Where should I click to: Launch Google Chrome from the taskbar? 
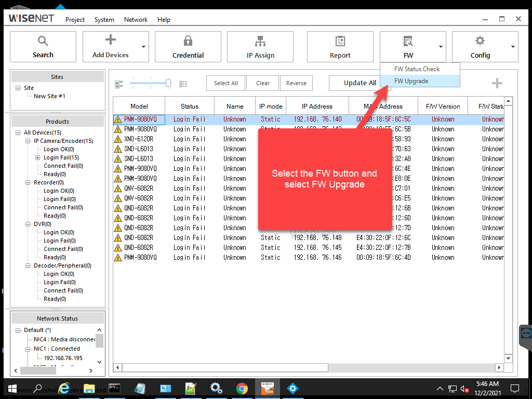(242, 388)
